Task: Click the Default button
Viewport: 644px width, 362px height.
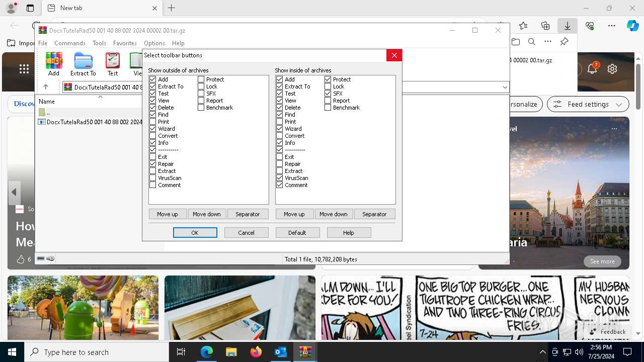Action: (297, 233)
